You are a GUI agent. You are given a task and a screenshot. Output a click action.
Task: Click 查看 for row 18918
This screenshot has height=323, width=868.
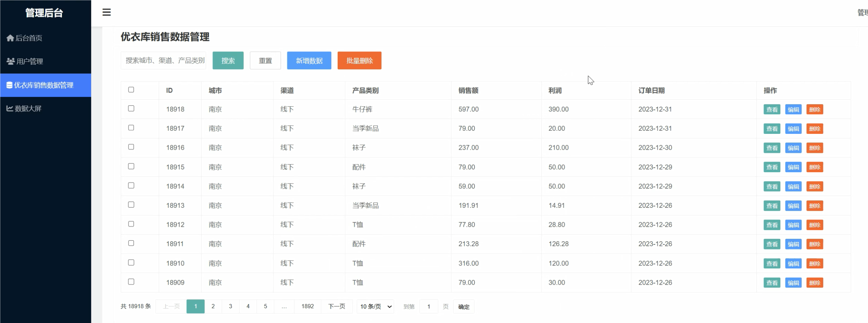click(x=772, y=110)
